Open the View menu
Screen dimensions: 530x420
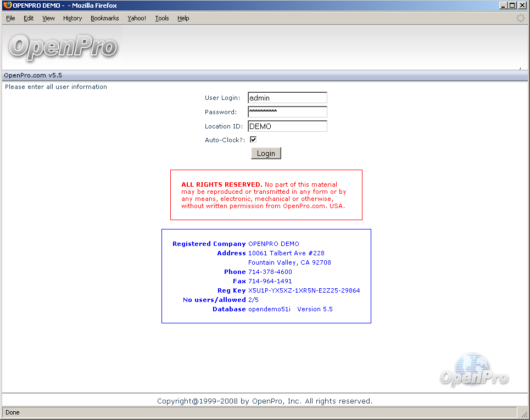click(48, 18)
